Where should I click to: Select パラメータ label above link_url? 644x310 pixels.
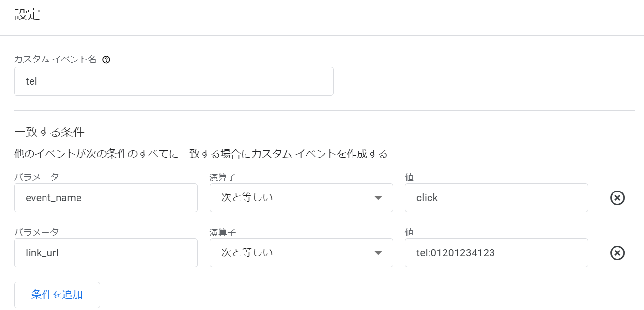click(36, 232)
